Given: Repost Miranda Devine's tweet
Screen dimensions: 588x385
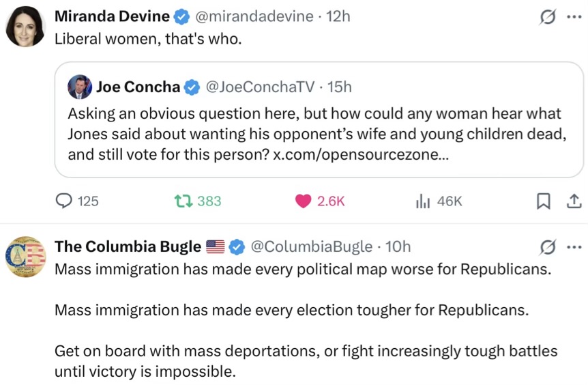Looking at the screenshot, I should (183, 201).
